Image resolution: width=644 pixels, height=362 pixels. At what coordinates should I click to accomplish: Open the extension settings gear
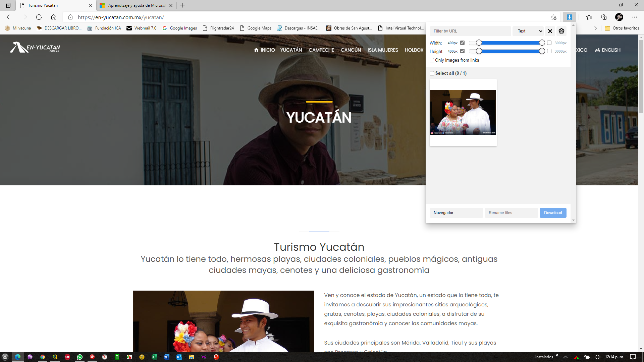[561, 31]
